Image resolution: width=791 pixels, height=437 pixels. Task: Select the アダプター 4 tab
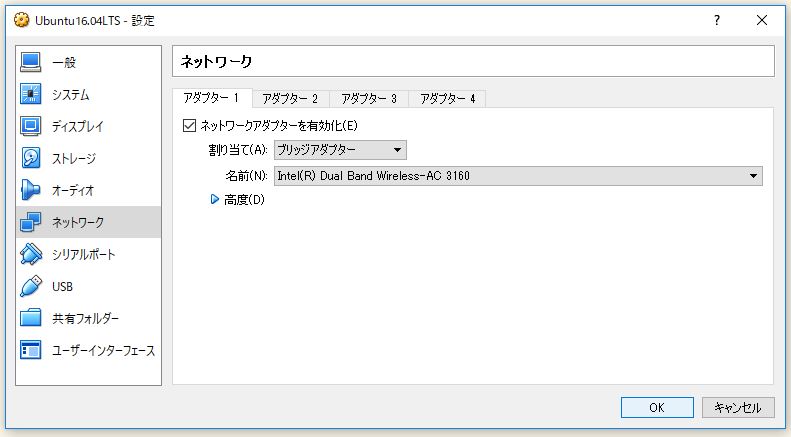(x=447, y=98)
